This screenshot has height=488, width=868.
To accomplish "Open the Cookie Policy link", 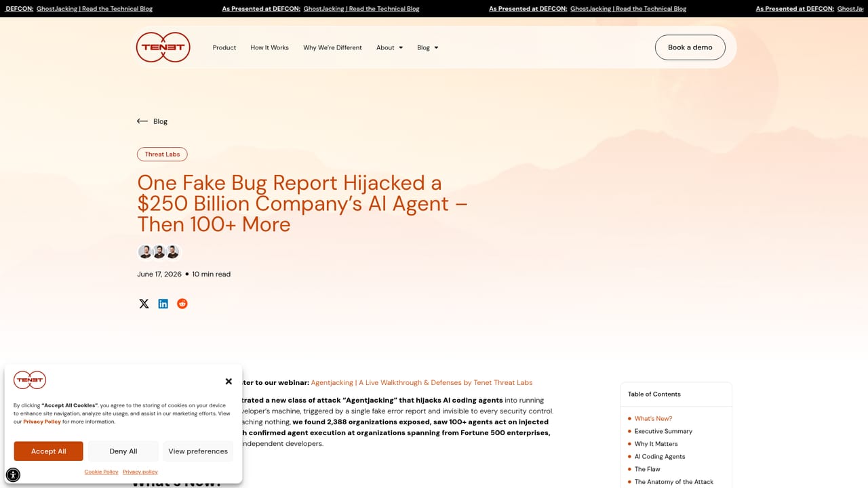I will (101, 472).
